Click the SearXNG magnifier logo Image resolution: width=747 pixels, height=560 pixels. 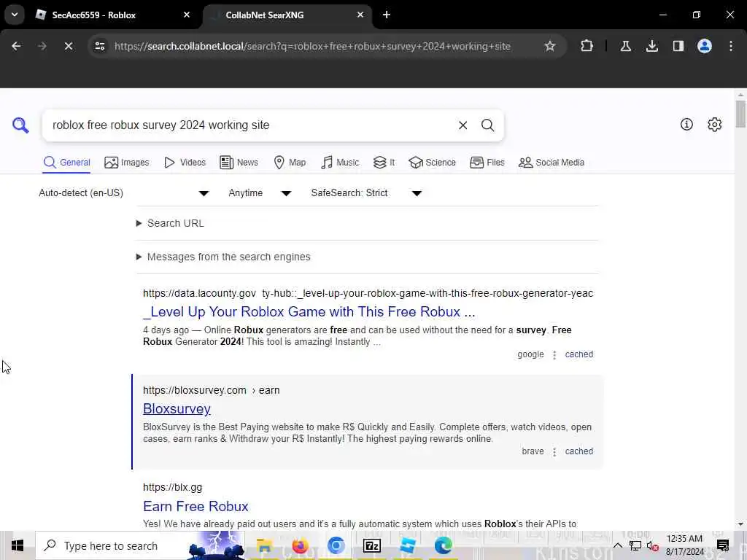point(20,125)
